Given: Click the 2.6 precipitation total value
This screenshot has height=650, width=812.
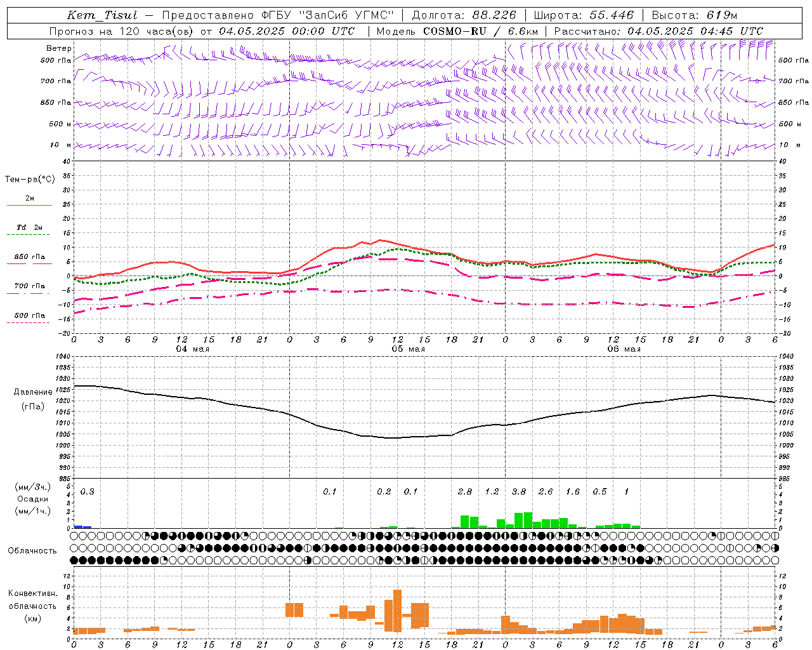Looking at the screenshot, I should (546, 492).
